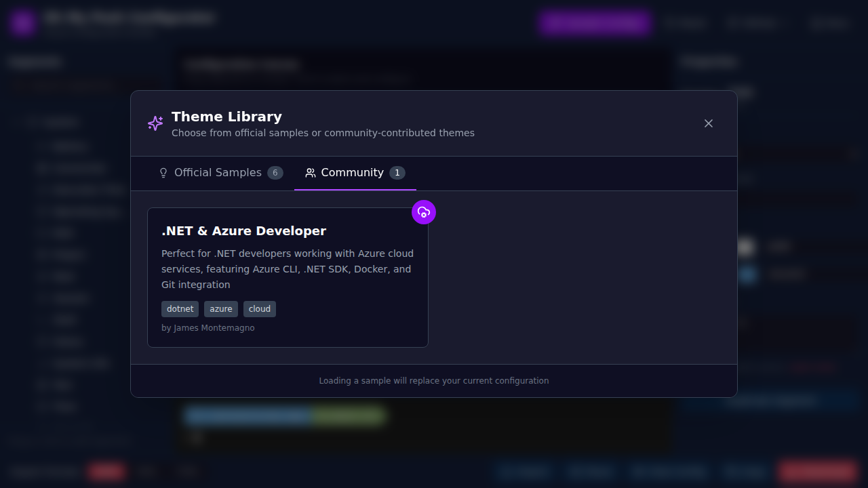Click the Community count badge 1
Image resolution: width=868 pixels, height=488 pixels.
397,173
